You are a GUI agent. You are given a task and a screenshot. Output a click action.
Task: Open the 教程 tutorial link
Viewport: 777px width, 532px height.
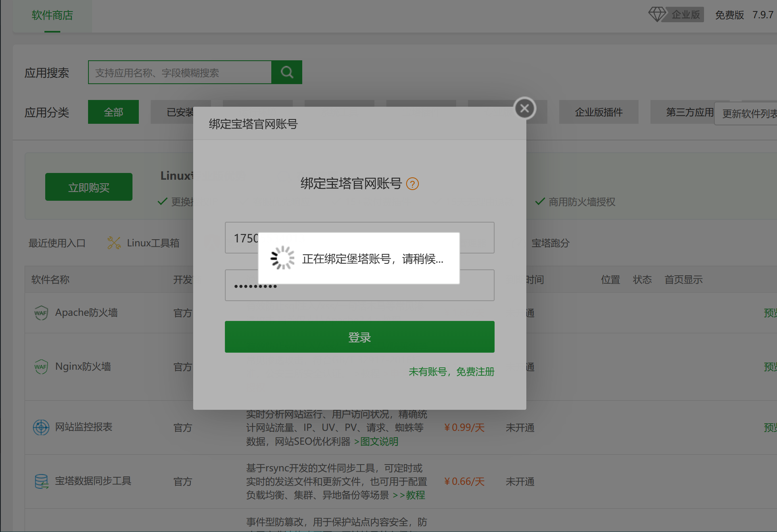click(415, 495)
